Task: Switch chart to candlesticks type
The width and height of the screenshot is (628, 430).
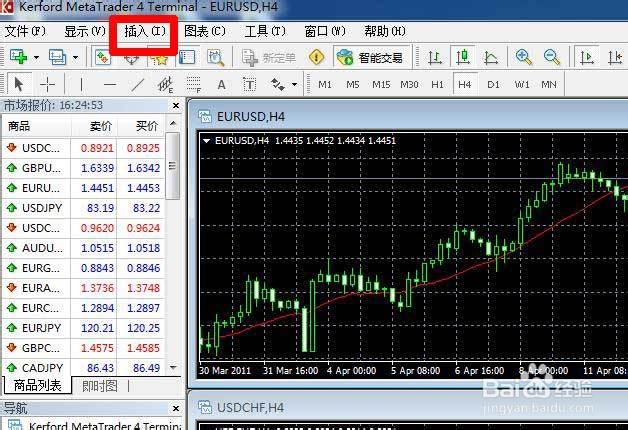Action: (463, 57)
